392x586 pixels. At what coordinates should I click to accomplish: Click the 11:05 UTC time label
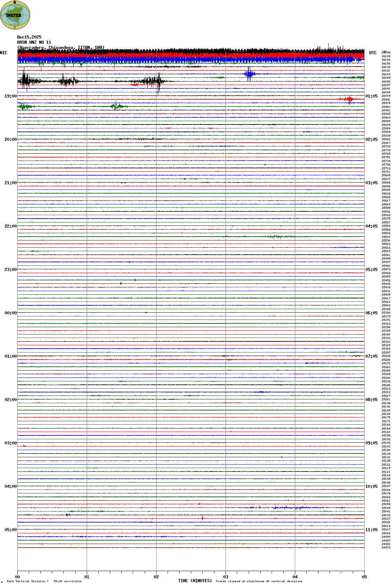371,530
